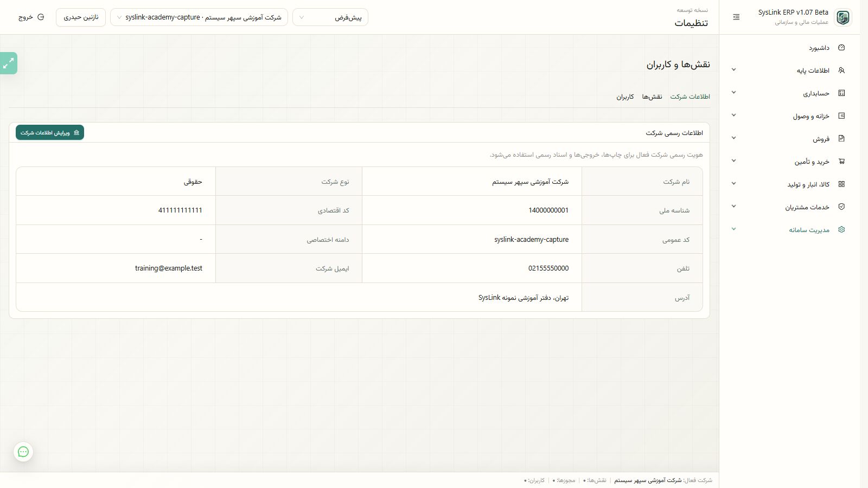Switch to the اطلاعات شرکت tab
Image resolution: width=868 pixels, height=488 pixels.
click(690, 97)
